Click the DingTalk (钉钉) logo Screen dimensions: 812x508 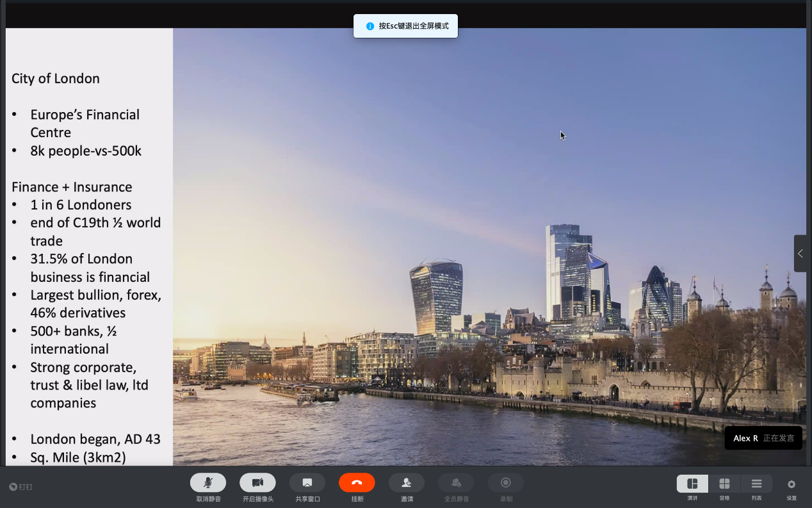20,487
